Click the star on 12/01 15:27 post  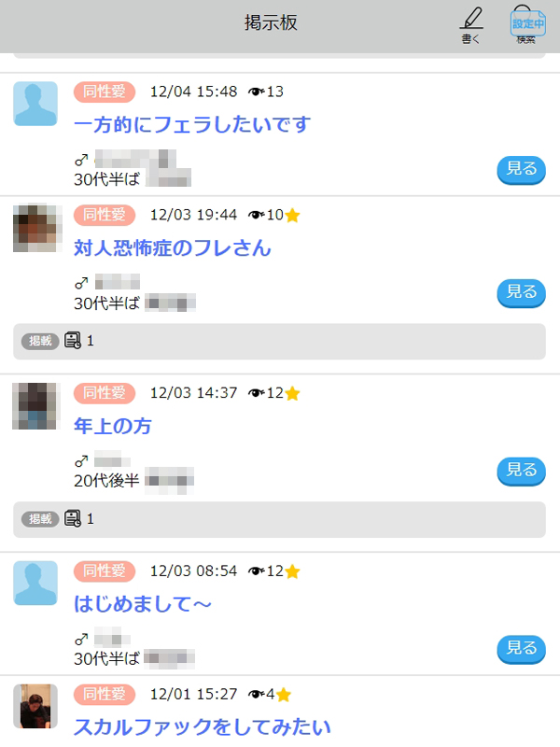(284, 695)
